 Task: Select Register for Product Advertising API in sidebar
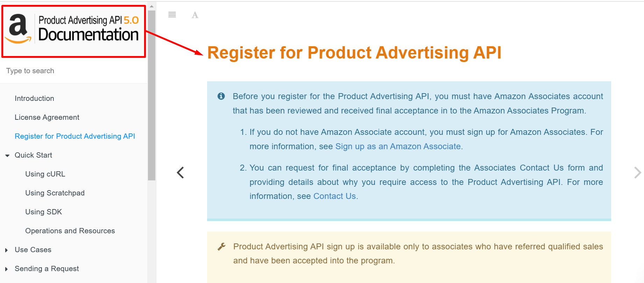coord(75,136)
